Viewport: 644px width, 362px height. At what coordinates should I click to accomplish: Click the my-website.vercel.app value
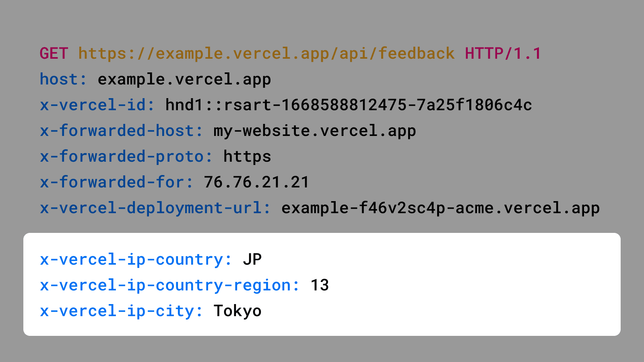tap(314, 131)
